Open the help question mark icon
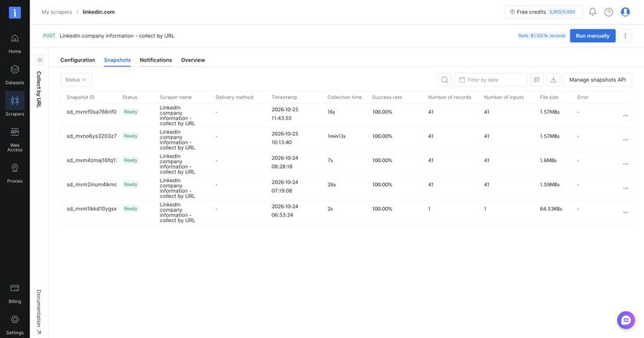Image resolution: width=644 pixels, height=338 pixels. pos(609,12)
